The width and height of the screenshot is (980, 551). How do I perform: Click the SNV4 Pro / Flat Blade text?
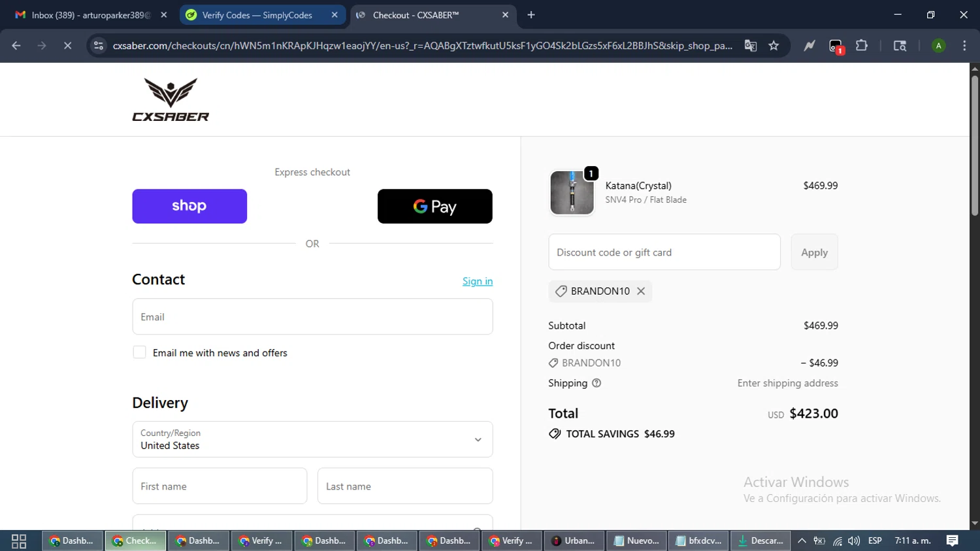click(x=645, y=200)
